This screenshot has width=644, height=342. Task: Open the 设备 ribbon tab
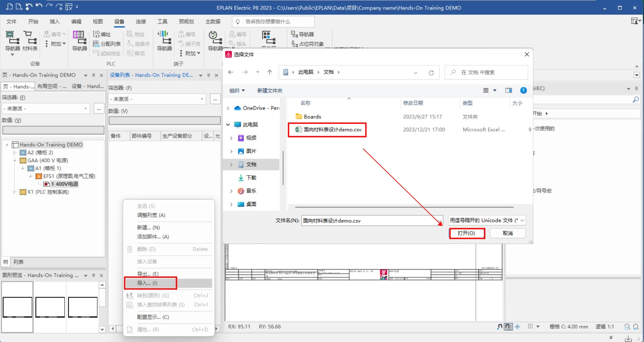coord(119,22)
